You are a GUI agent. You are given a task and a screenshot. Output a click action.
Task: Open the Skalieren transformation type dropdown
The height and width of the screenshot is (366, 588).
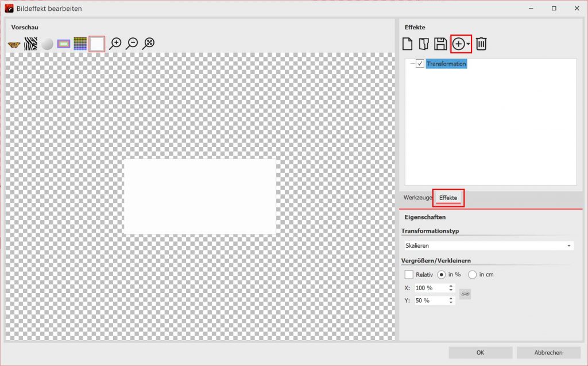[x=489, y=245]
